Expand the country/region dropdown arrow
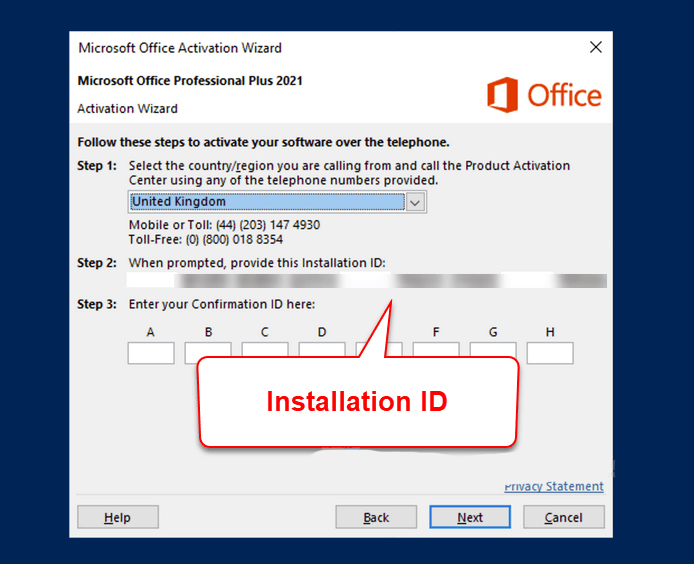This screenshot has width=694, height=564. click(415, 202)
